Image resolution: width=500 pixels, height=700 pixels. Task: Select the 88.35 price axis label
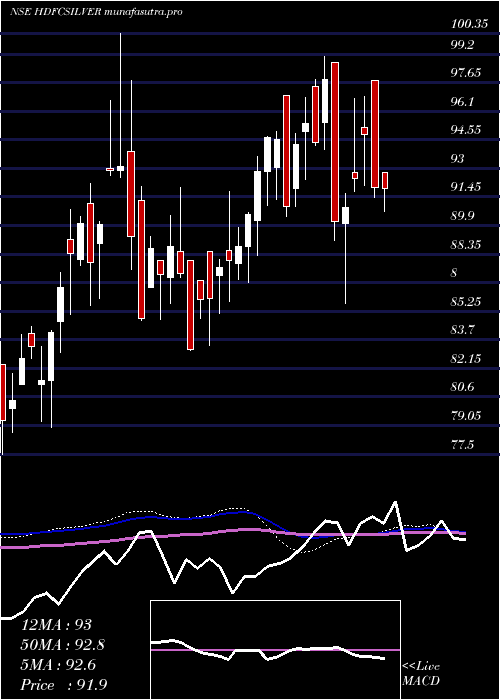coord(466,244)
